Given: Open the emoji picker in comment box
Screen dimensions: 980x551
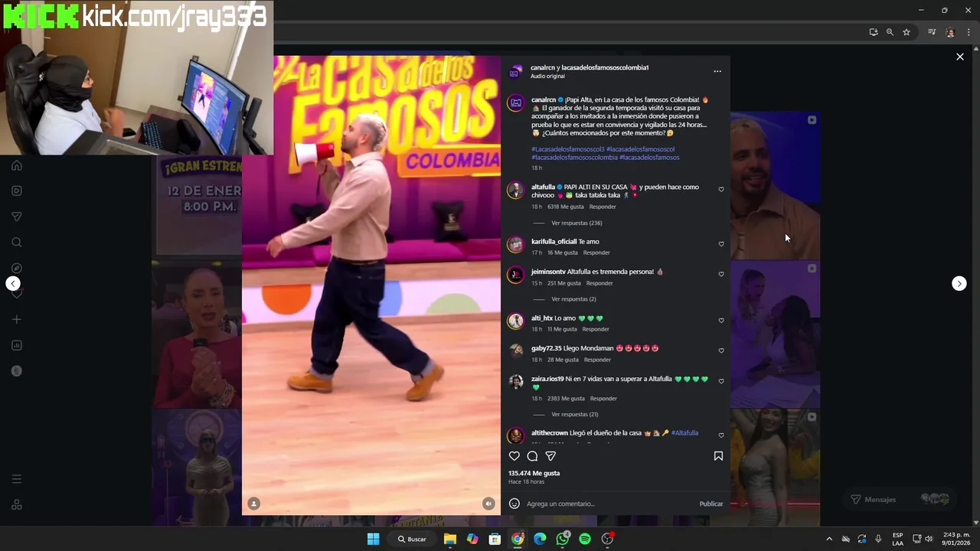Looking at the screenshot, I should tap(514, 504).
